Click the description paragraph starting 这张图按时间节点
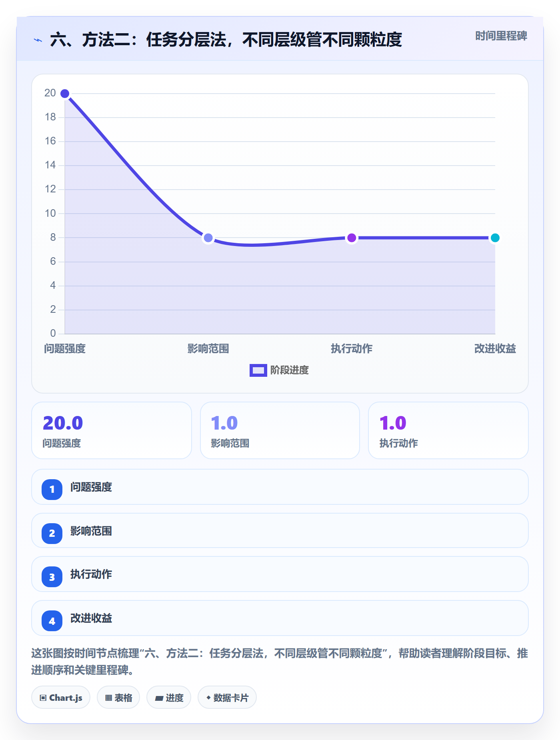 280,662
